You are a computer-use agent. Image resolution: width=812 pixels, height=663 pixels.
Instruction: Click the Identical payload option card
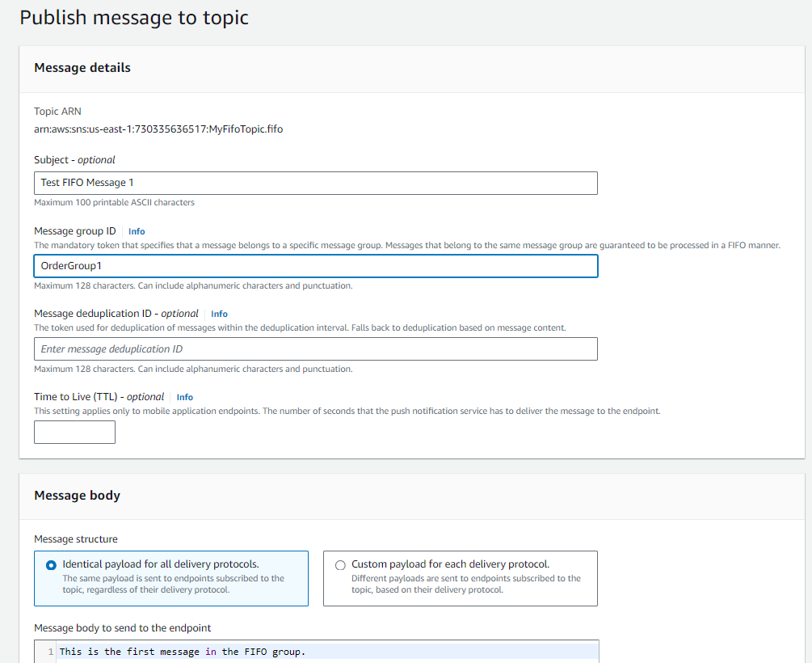click(170, 578)
